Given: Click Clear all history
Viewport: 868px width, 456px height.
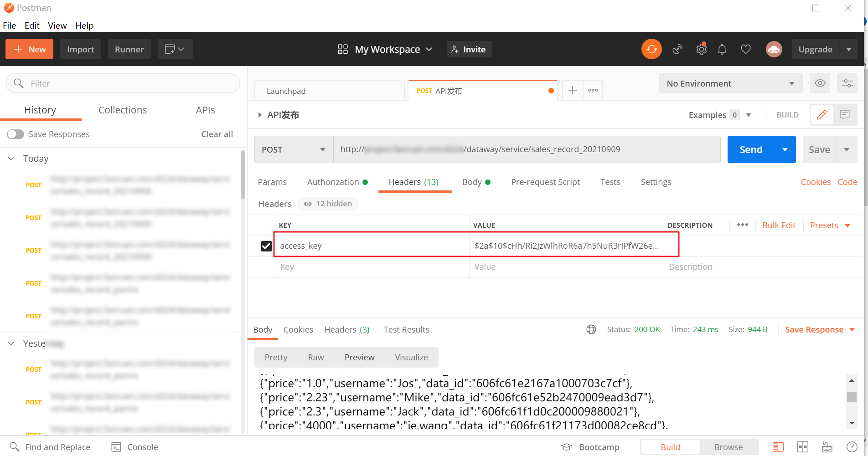Looking at the screenshot, I should coord(217,134).
